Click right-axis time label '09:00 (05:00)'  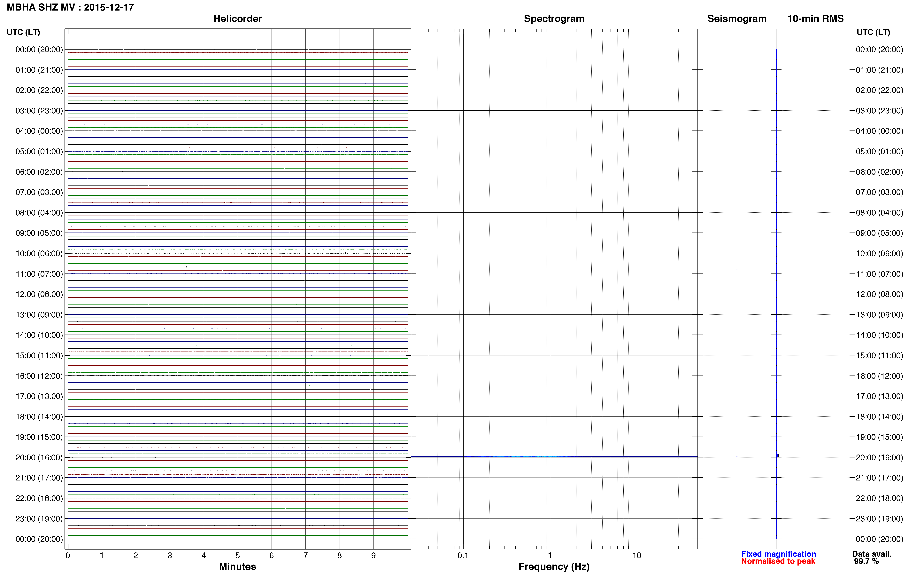click(x=879, y=233)
